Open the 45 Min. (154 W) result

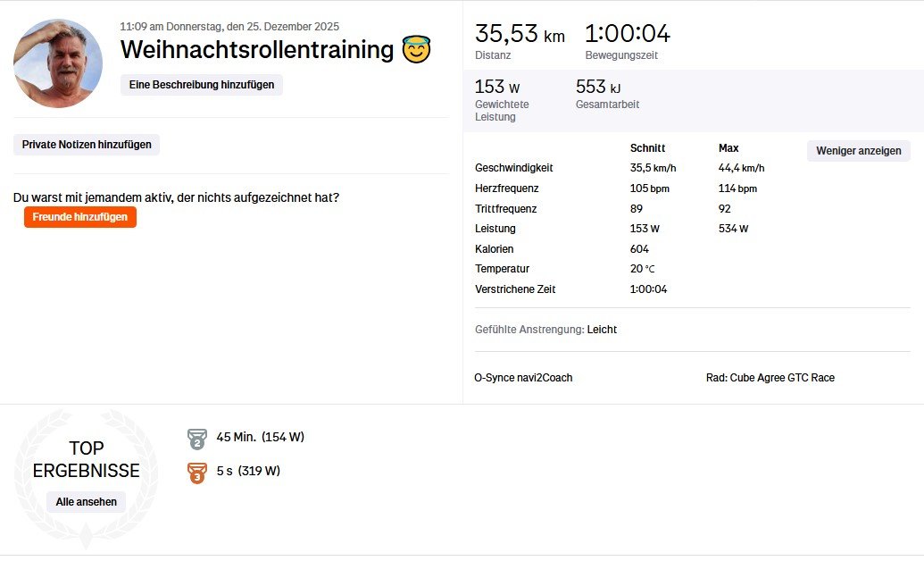(x=260, y=438)
